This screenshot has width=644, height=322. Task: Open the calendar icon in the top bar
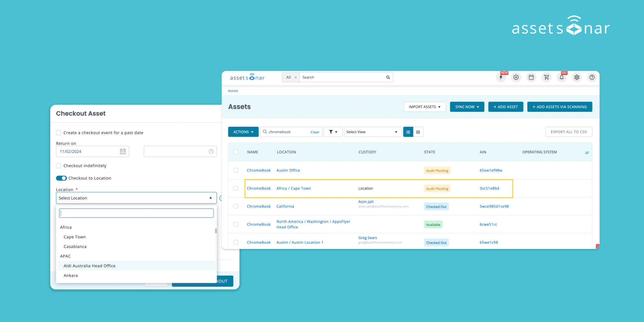[x=531, y=77]
